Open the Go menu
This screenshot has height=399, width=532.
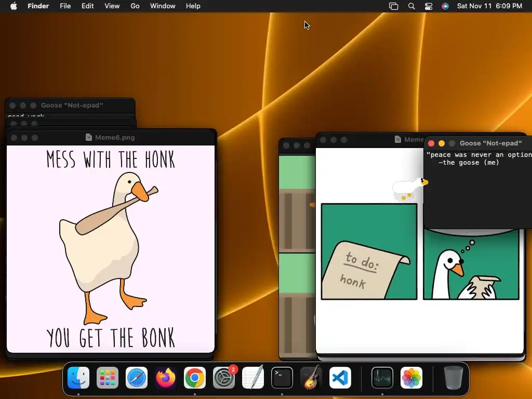[x=135, y=6]
